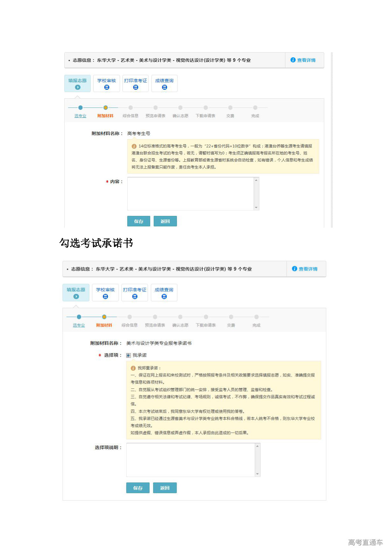
Task: Click inside the 内容 text area
Action: pyautogui.click(x=191, y=194)
